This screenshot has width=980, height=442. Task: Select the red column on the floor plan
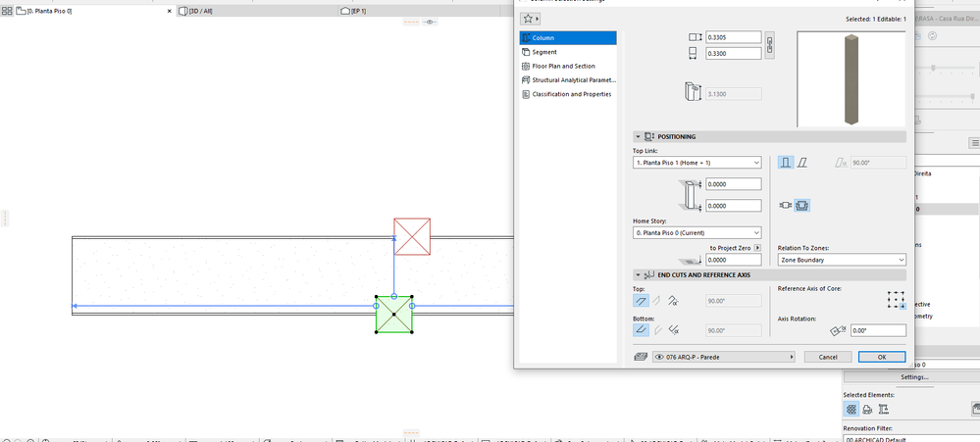(412, 236)
